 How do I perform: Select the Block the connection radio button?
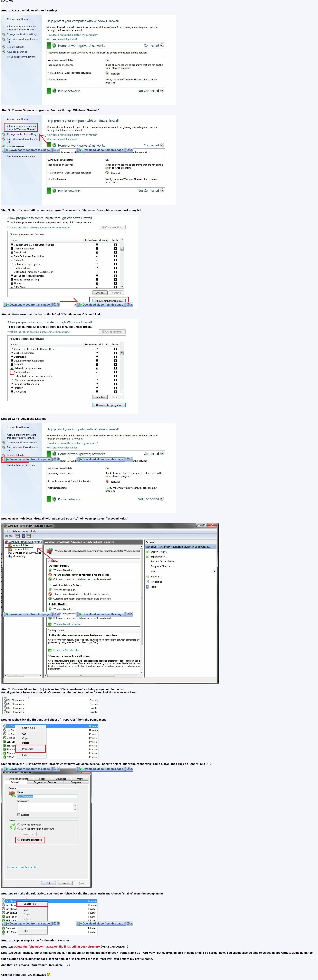point(19,840)
